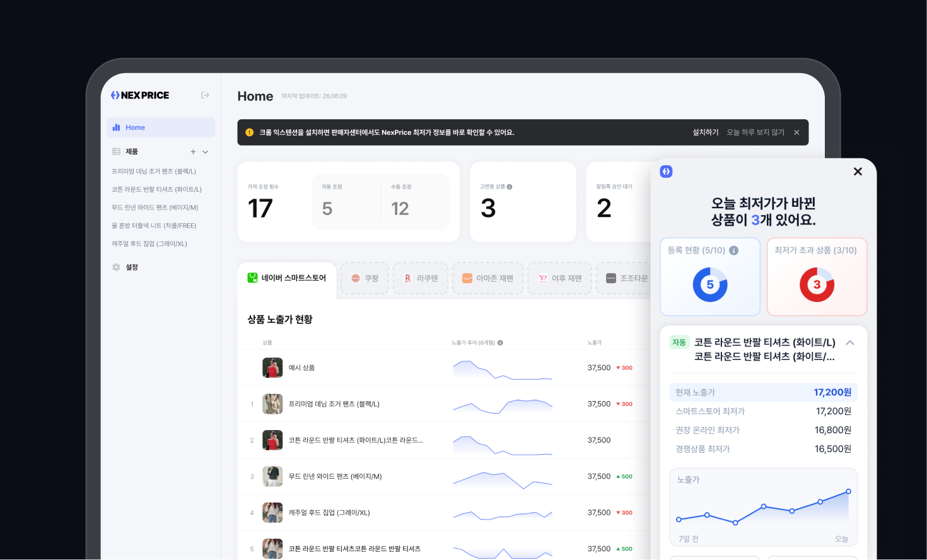Open 울 혼방 터틀넥 니트 sidebar item

point(154,226)
